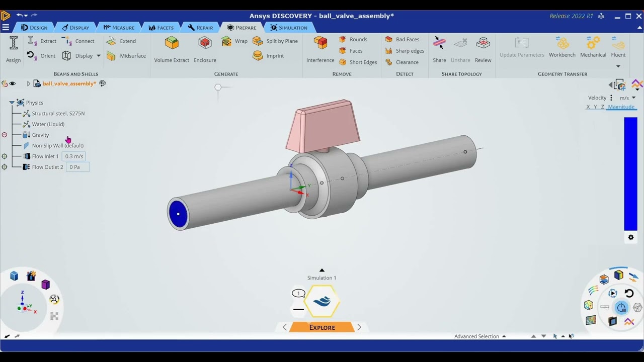Select Split by Plane tool
This screenshot has height=362, width=644.
275,41
